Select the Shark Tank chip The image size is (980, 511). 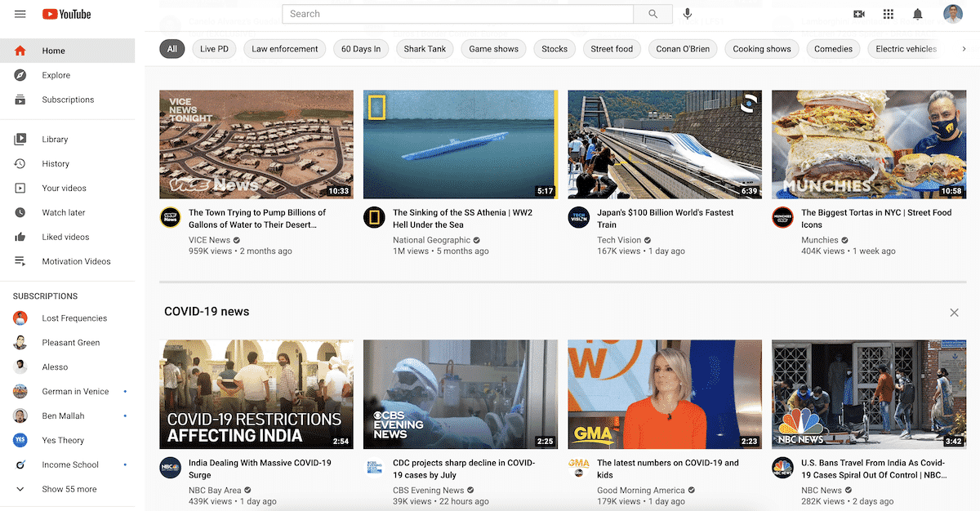click(x=425, y=49)
